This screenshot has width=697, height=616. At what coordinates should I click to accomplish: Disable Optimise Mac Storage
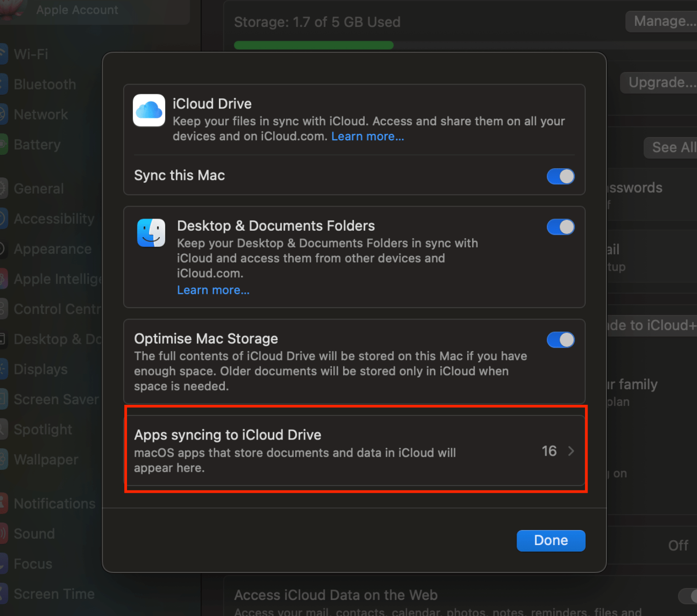pyautogui.click(x=560, y=340)
